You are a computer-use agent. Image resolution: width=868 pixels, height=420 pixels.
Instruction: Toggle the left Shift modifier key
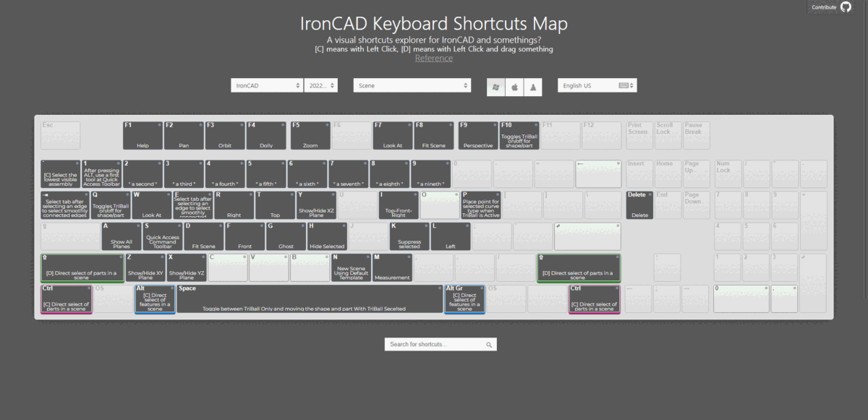pos(82,267)
